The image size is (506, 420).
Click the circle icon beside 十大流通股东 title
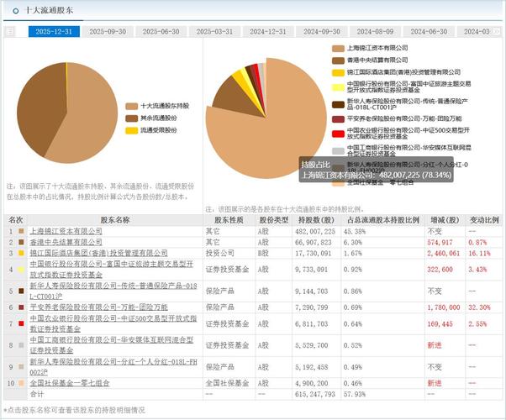tap(15, 11)
